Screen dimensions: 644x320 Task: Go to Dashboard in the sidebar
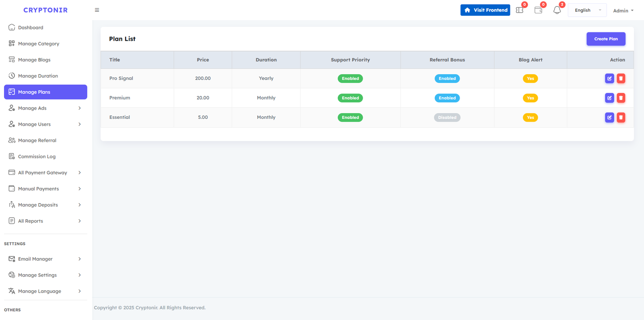click(x=31, y=27)
